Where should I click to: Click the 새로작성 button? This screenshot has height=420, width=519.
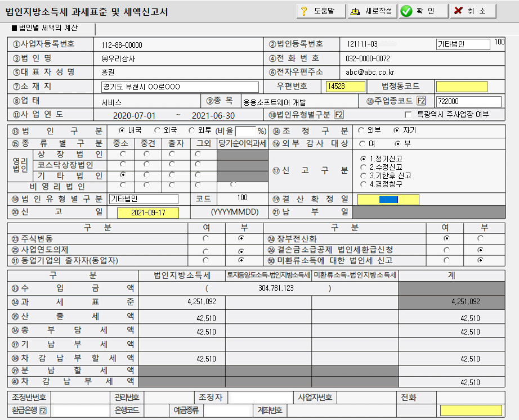click(x=373, y=11)
